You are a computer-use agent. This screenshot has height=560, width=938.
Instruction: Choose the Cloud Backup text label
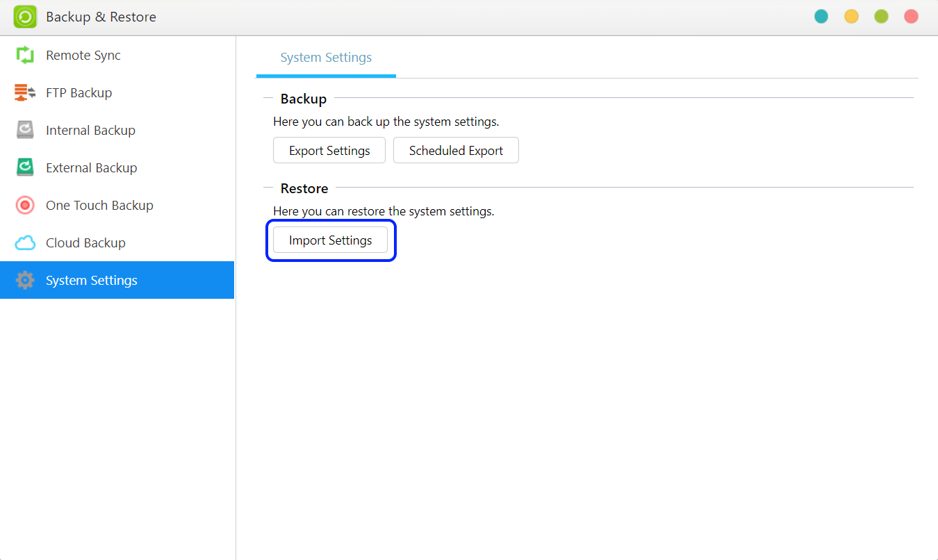click(85, 243)
